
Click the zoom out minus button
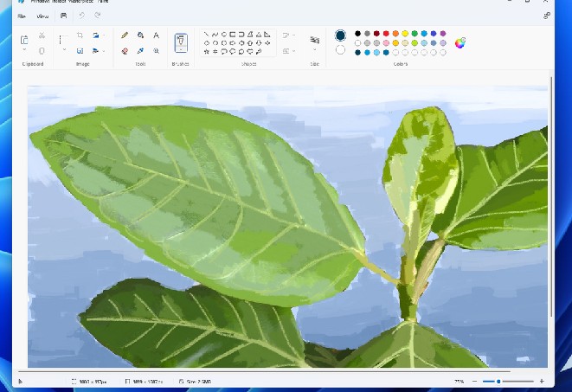474,381
